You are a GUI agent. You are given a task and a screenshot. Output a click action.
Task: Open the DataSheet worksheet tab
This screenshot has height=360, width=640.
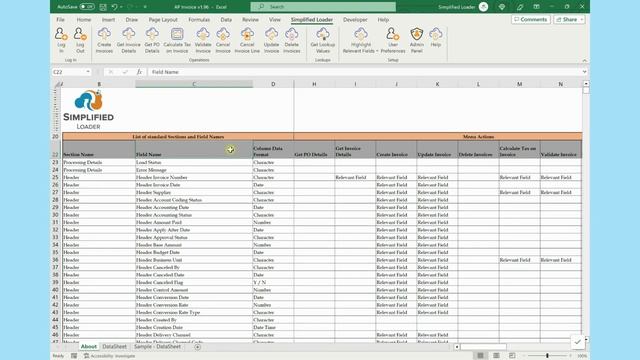[x=114, y=347]
